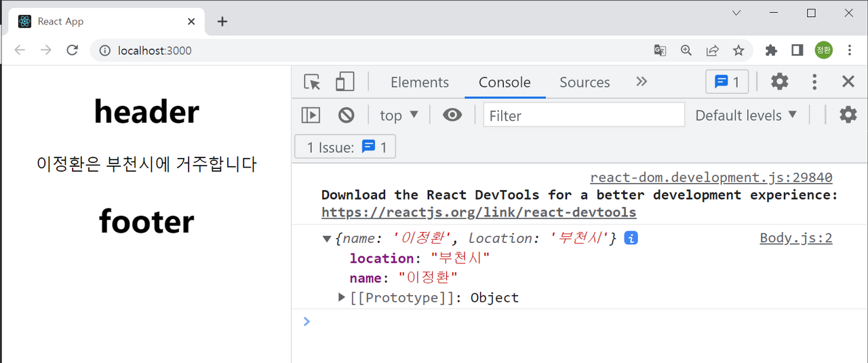This screenshot has width=868, height=363.
Task: Switch to the Sources tab
Action: (585, 82)
